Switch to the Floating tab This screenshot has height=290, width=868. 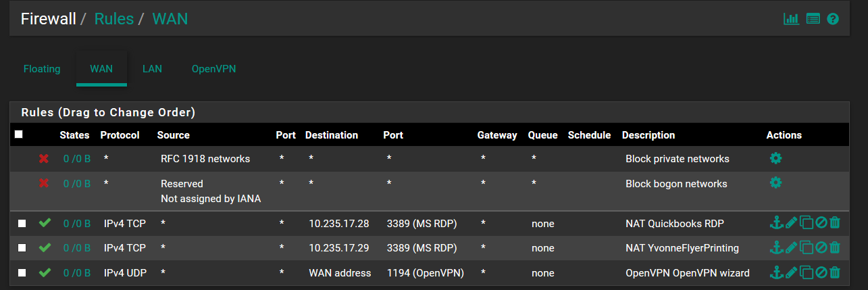pyautogui.click(x=42, y=69)
